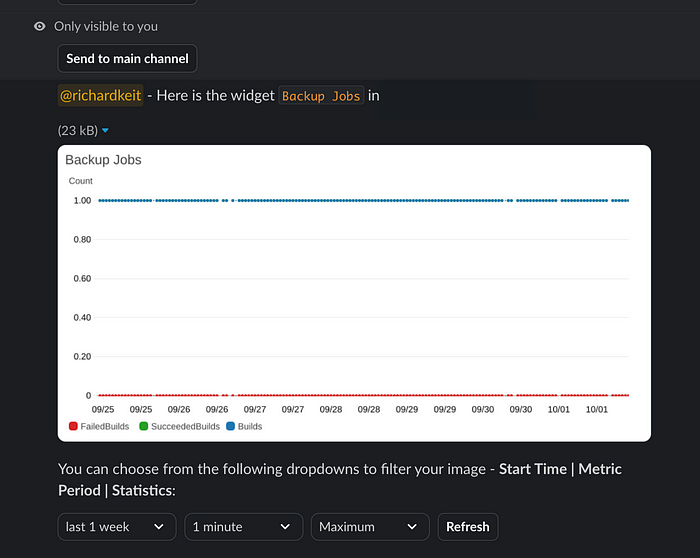This screenshot has width=700, height=558.
Task: Click the chevron in the last 1 week dropdown
Action: coord(159,527)
